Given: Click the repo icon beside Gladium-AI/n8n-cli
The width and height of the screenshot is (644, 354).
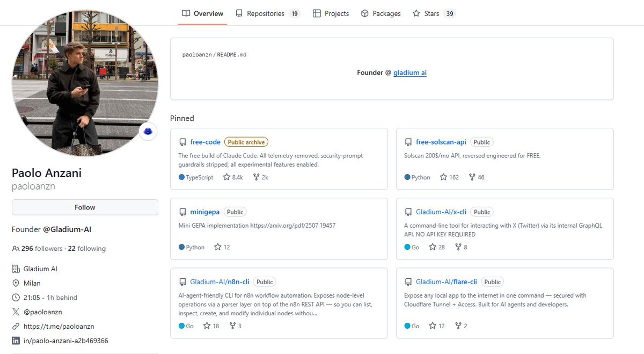Looking at the screenshot, I should pos(182,282).
